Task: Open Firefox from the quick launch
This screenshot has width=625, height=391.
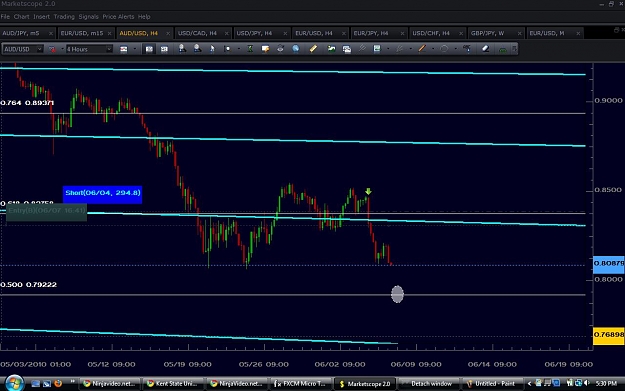Action: (58, 383)
